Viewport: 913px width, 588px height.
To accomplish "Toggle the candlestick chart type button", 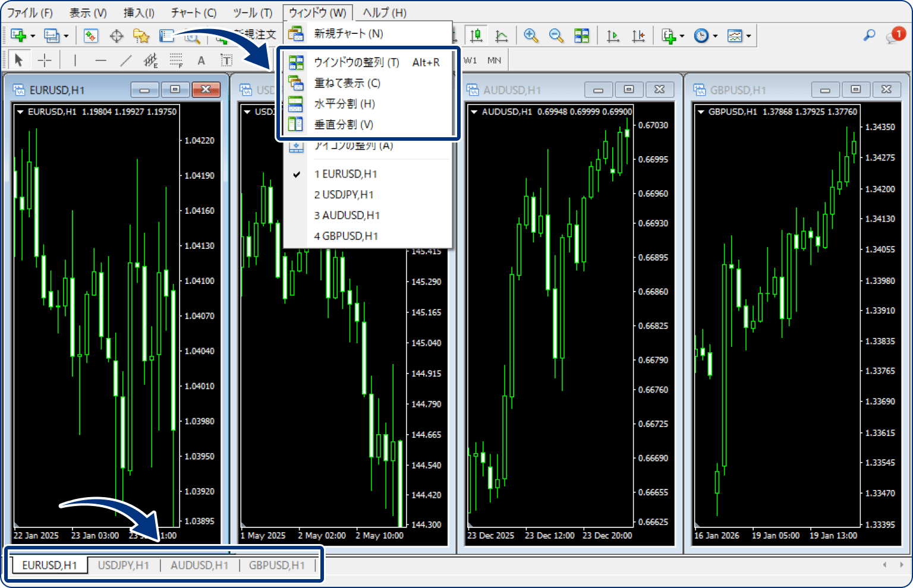I will click(476, 36).
